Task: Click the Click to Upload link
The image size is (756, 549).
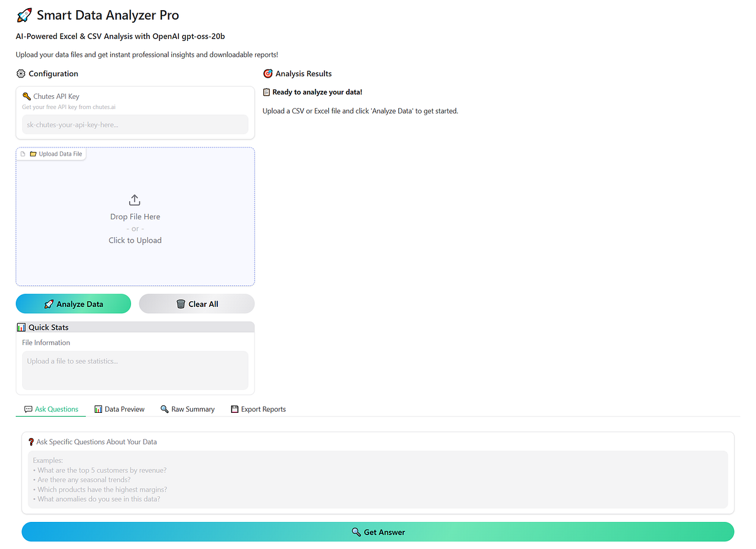Action: click(x=135, y=240)
